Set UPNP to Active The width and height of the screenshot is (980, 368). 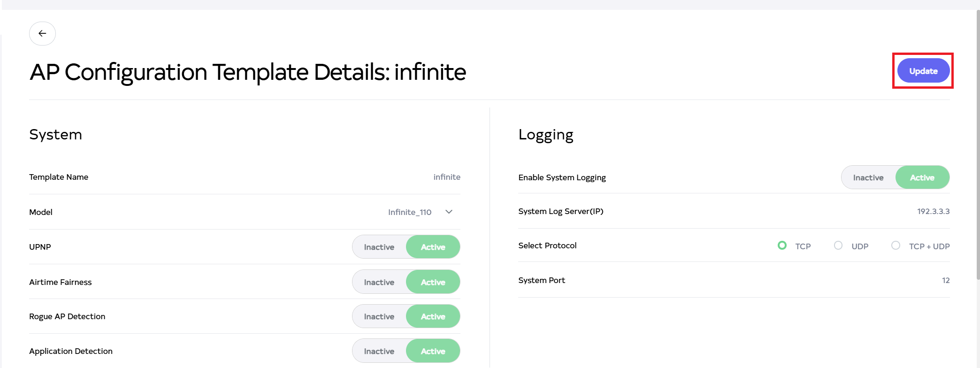pos(433,247)
